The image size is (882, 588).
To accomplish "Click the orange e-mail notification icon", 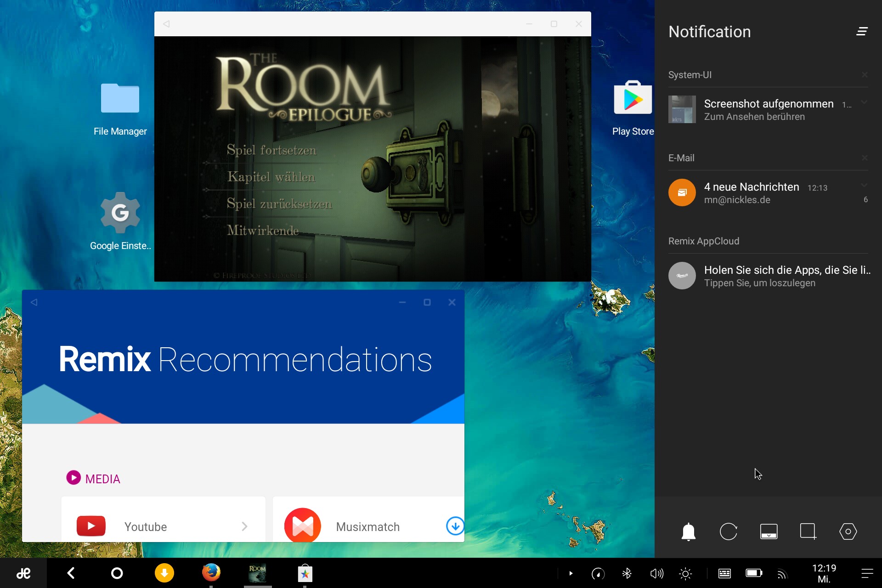I will point(682,192).
